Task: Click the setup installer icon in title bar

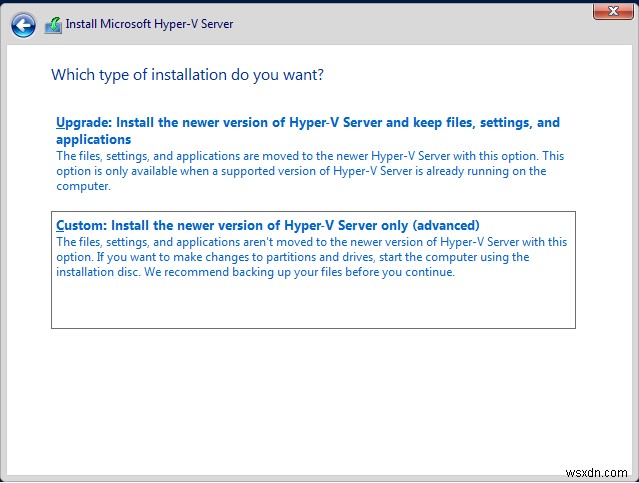Action: pos(53,24)
